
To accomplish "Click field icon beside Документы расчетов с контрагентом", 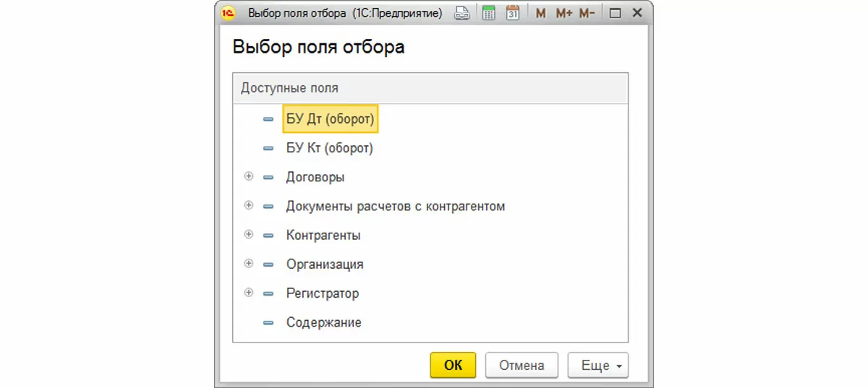I will coord(268,207).
